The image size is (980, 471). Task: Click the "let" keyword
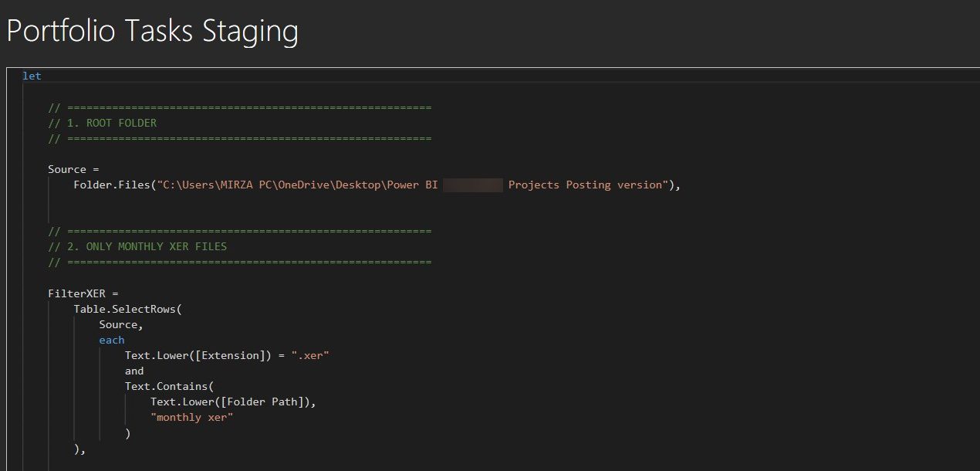click(x=32, y=76)
